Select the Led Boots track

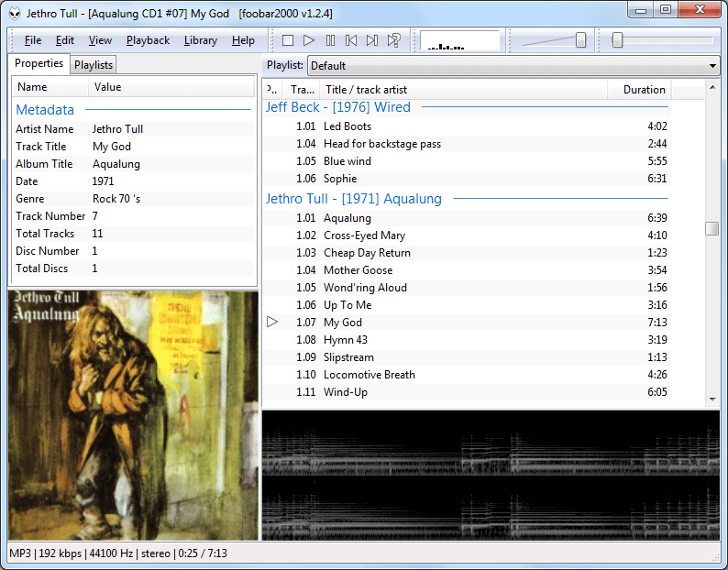467,126
